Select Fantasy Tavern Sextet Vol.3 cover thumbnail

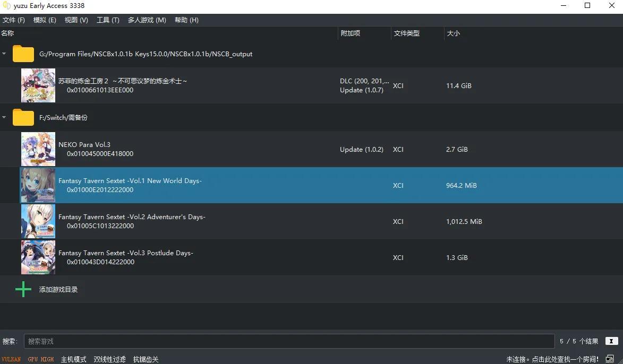(38, 258)
